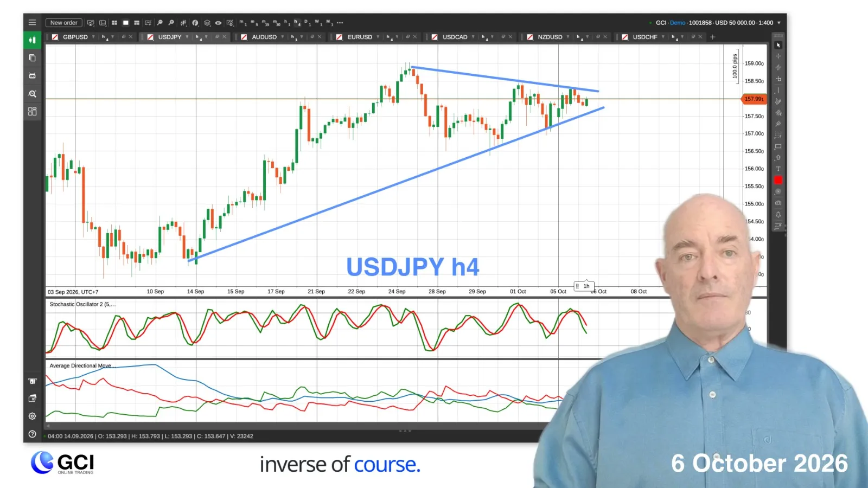Detach the USDJPY chart tab window
Screen dimensions: 868x488
pyautogui.click(x=217, y=37)
